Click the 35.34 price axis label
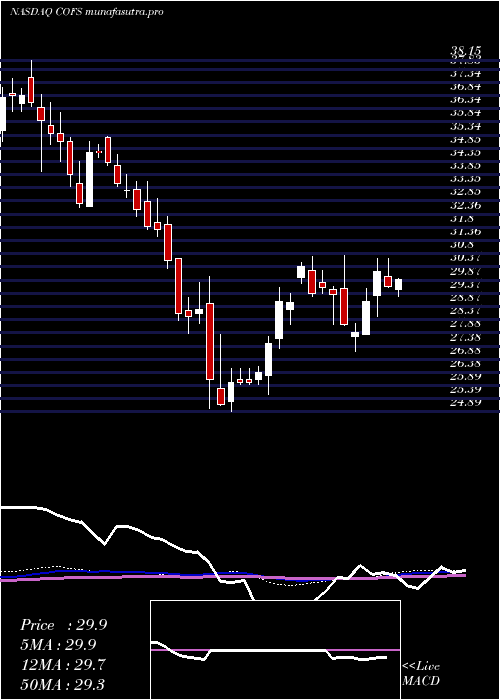Image resolution: width=500 pixels, height=700 pixels. [465, 125]
